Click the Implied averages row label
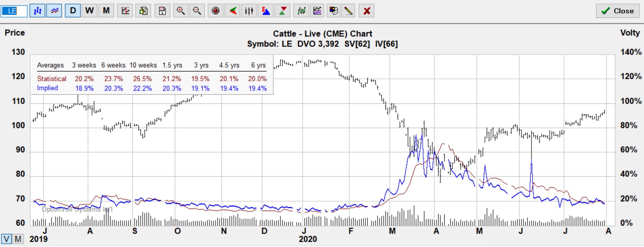This screenshot has height=247, width=644. tap(47, 88)
